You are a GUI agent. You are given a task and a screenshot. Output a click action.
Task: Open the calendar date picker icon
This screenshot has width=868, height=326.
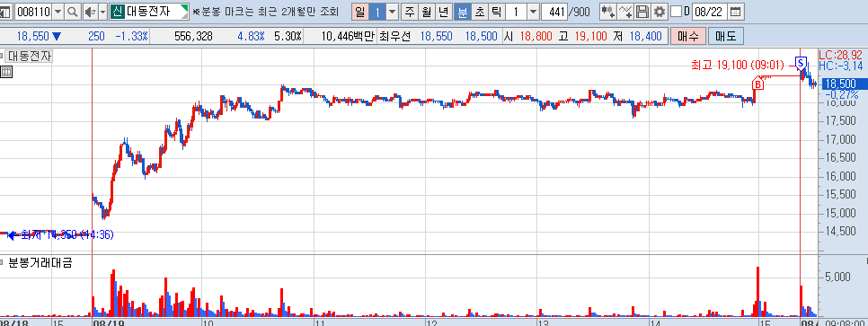[735, 12]
